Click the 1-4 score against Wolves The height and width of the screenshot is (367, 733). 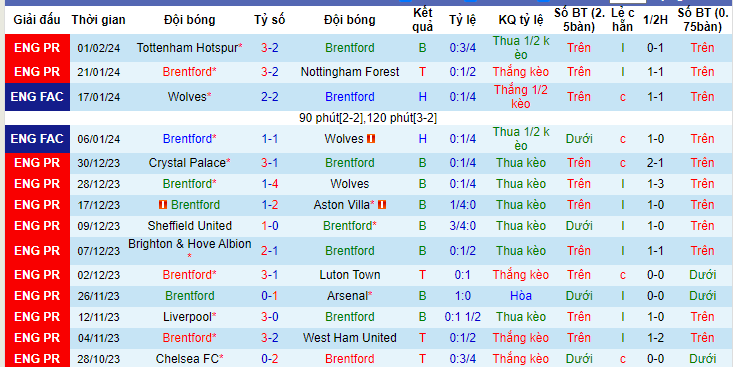coord(270,184)
